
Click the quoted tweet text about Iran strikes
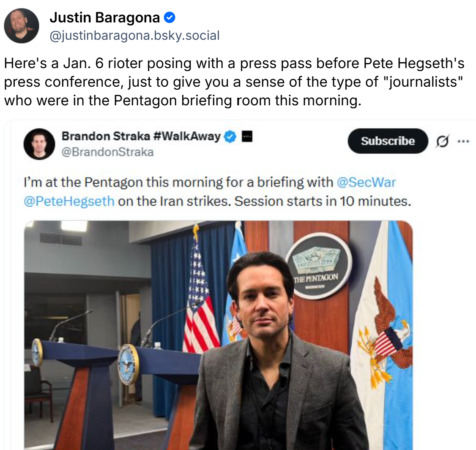(x=217, y=192)
